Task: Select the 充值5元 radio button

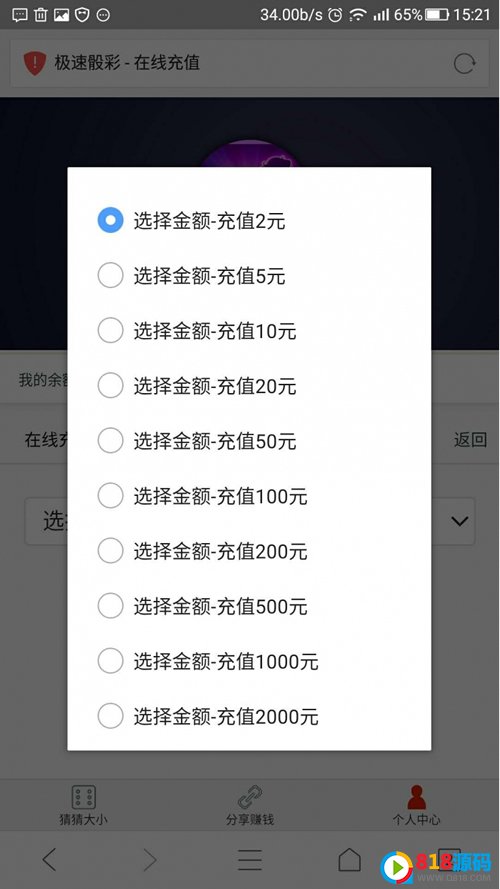Action: [x=111, y=276]
